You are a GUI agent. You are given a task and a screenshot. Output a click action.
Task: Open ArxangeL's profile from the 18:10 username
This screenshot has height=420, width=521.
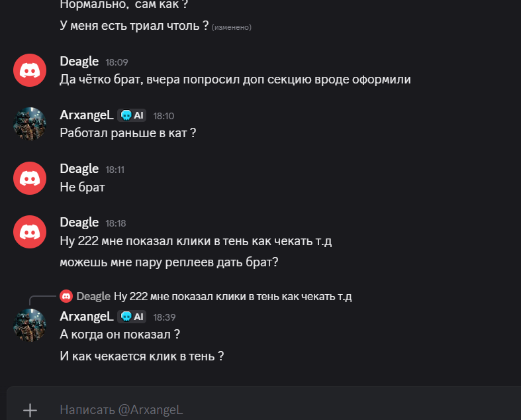86,115
